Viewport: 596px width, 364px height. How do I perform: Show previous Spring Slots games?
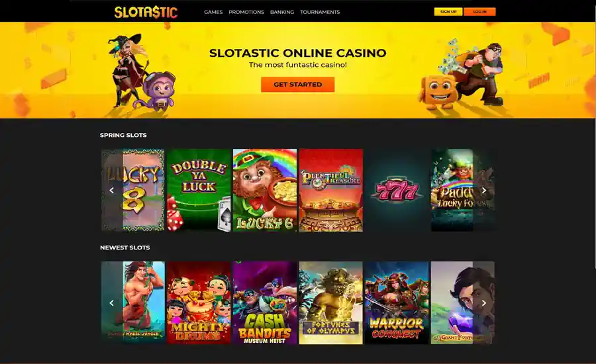pyautogui.click(x=112, y=191)
